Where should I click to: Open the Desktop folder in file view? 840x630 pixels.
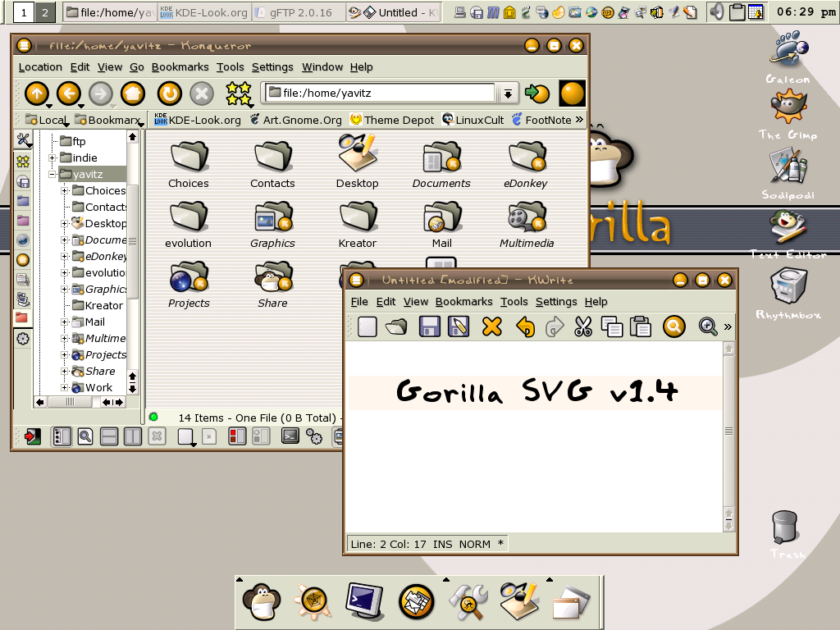coord(358,153)
